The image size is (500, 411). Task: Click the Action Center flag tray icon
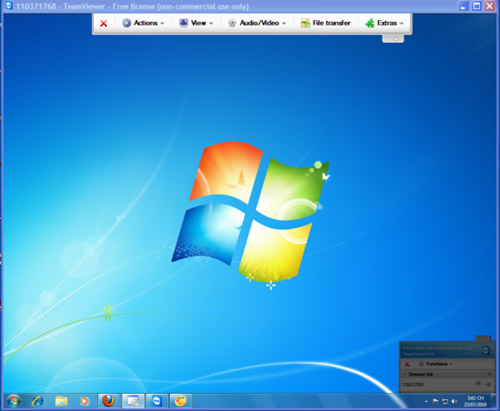(x=435, y=401)
